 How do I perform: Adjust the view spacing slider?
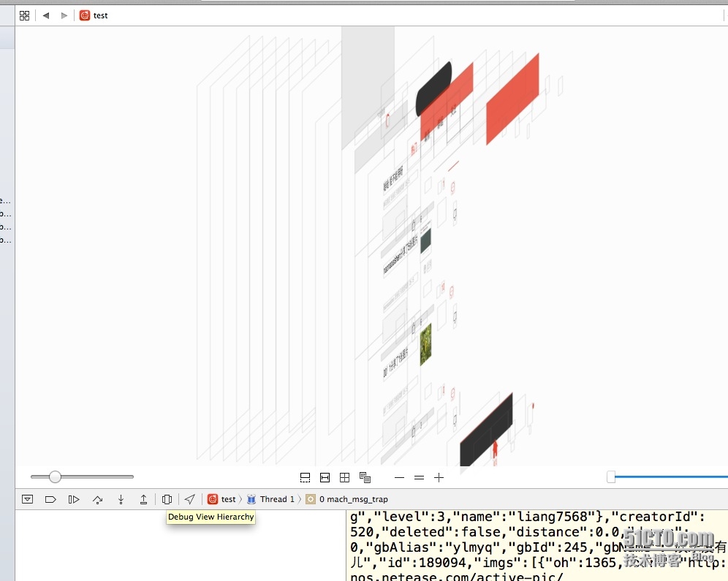(55, 476)
